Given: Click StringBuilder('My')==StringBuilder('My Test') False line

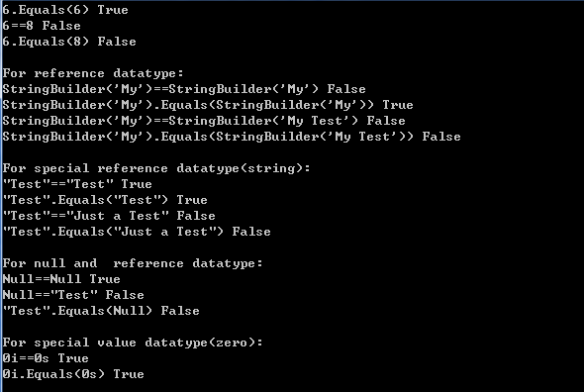Looking at the screenshot, I should pos(204,121).
